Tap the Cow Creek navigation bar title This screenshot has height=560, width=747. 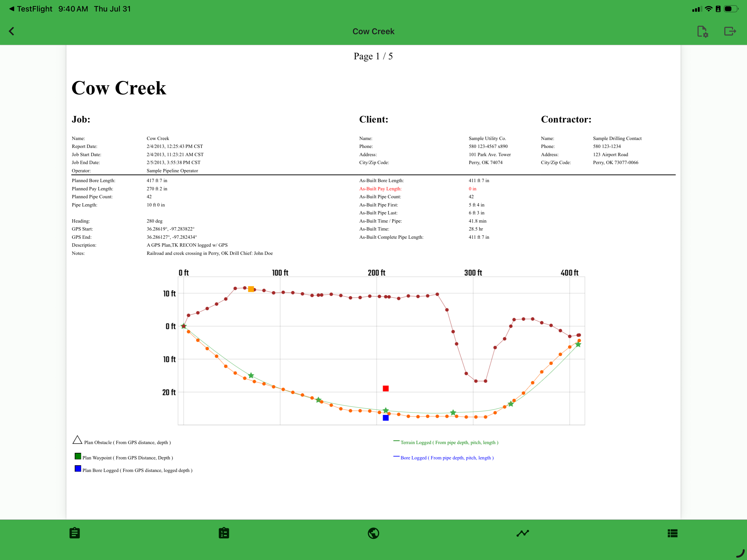click(x=373, y=31)
